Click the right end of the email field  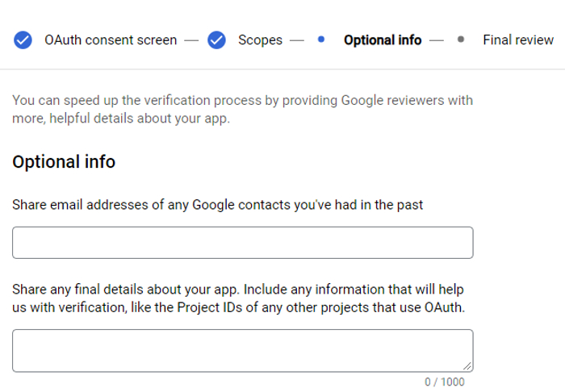pos(463,243)
